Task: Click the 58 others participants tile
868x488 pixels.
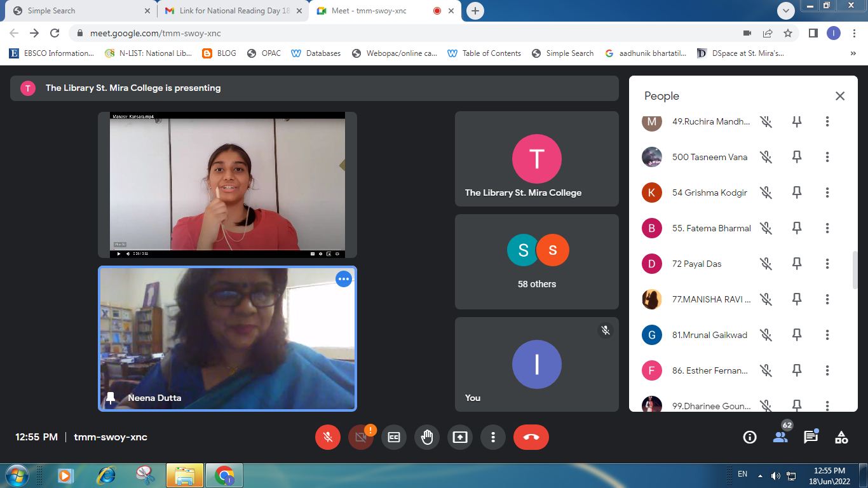Action: 536,262
